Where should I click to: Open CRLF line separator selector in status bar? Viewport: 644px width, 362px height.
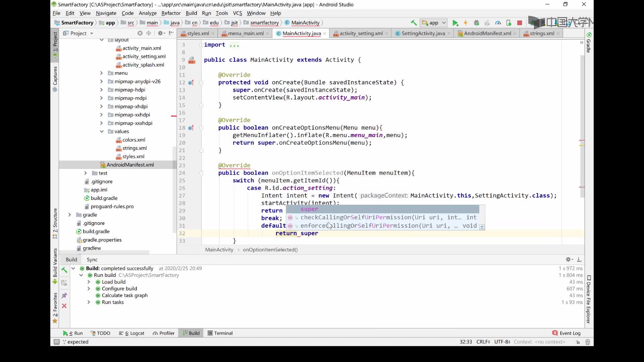click(483, 342)
